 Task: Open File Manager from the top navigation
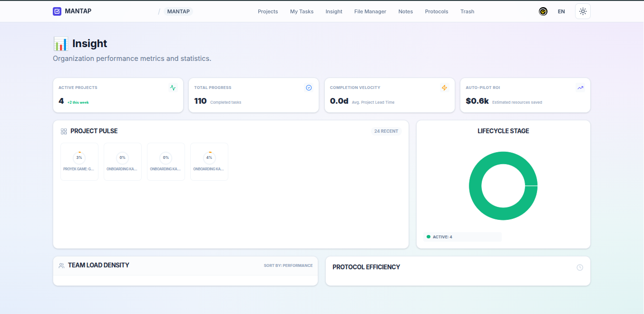[370, 11]
